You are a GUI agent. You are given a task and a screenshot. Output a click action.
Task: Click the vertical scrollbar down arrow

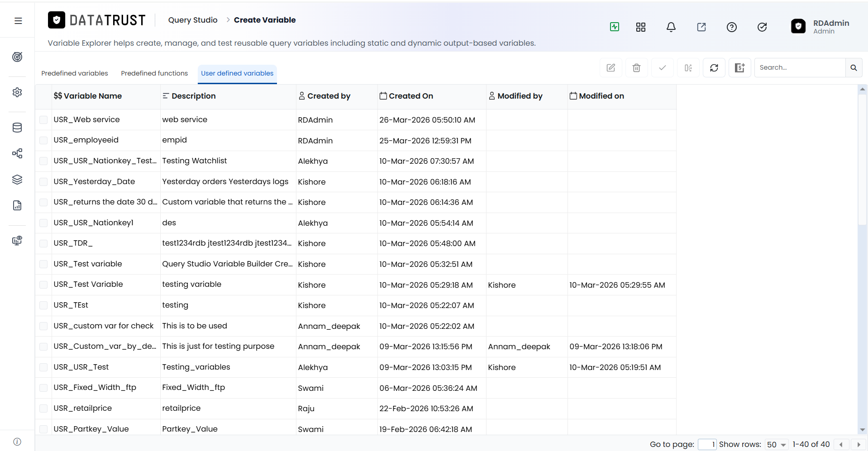(x=863, y=430)
